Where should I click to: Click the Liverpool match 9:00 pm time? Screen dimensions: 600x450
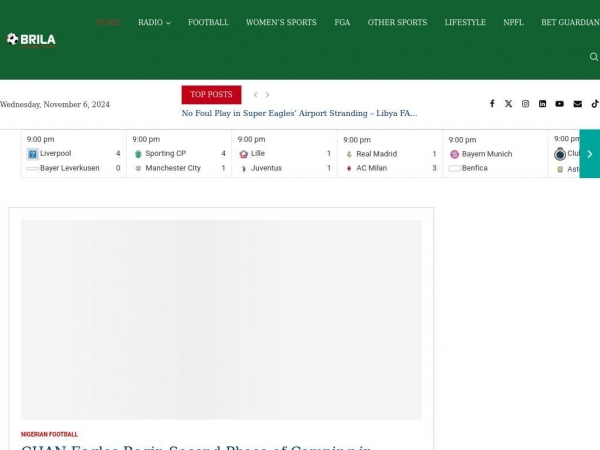pos(41,139)
